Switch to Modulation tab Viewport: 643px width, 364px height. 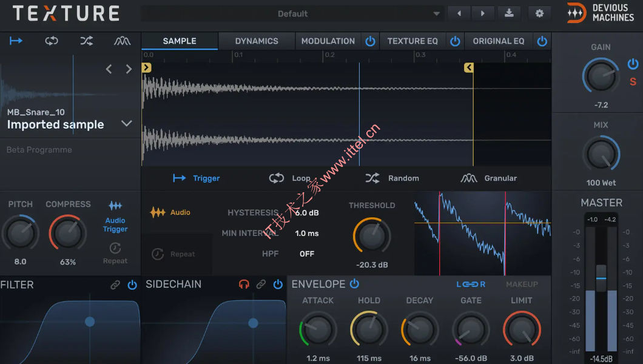click(x=328, y=41)
